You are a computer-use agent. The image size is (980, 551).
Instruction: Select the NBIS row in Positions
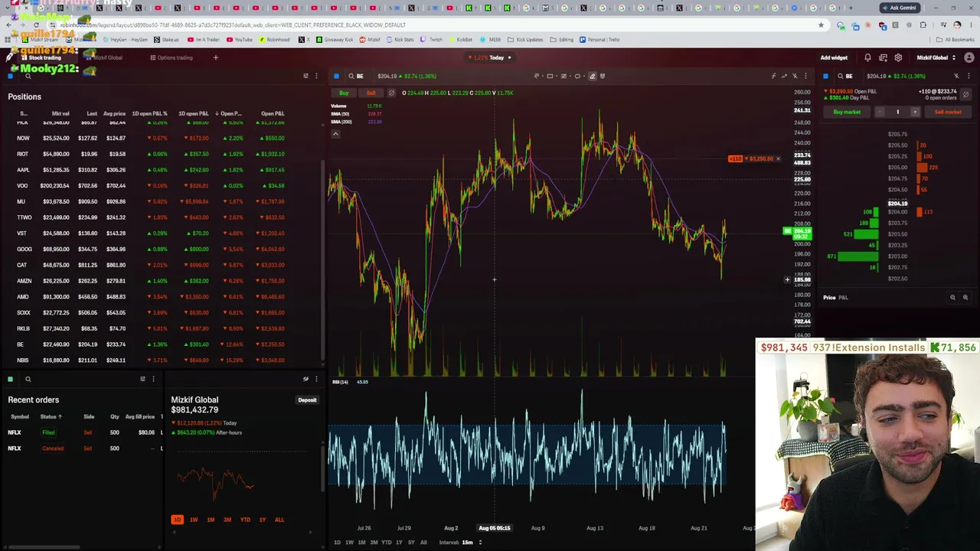[x=161, y=360]
